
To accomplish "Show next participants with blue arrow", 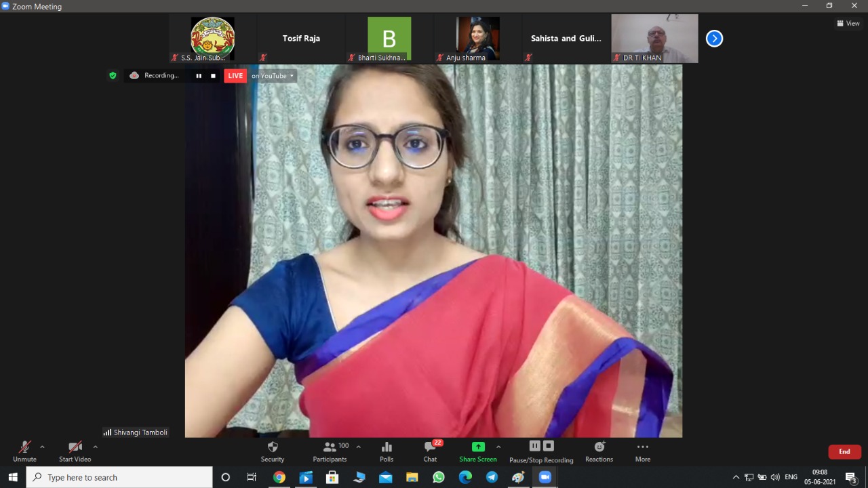I will click(714, 39).
